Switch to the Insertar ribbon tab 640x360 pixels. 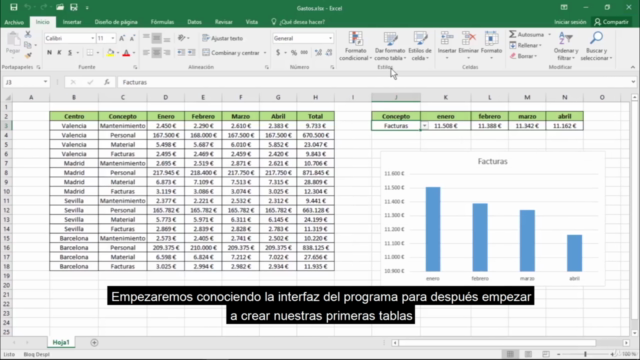72,22
